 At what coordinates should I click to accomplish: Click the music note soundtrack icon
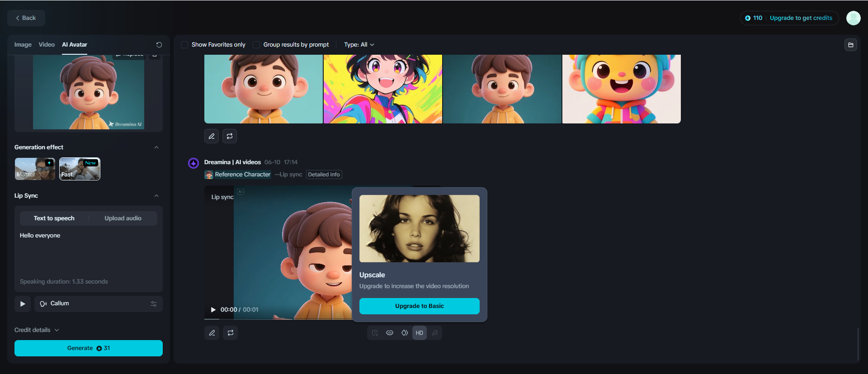434,333
